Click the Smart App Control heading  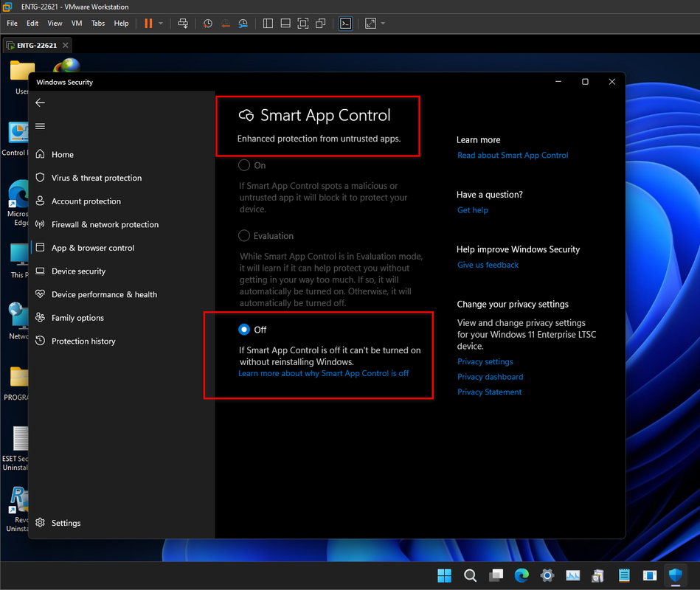(325, 115)
